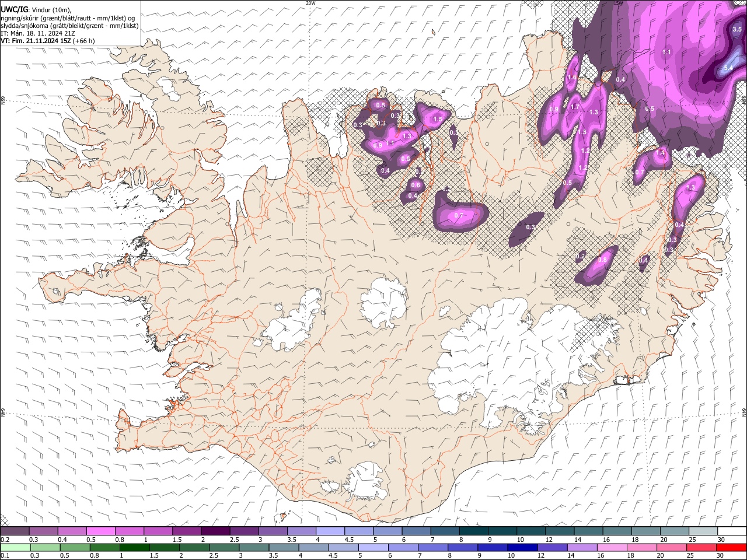
Task: Click the 'VT: Fim. 21.11.2024 15Z (+66 h)' line
Action: pos(48,41)
